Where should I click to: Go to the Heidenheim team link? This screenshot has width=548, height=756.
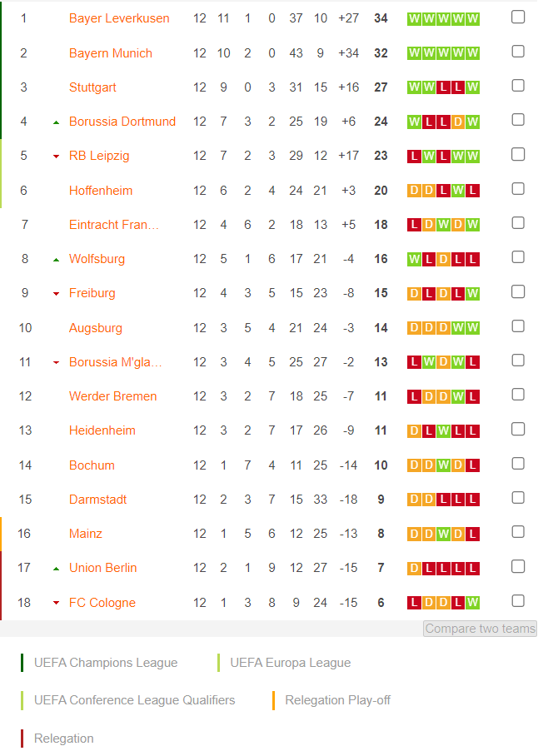point(102,430)
